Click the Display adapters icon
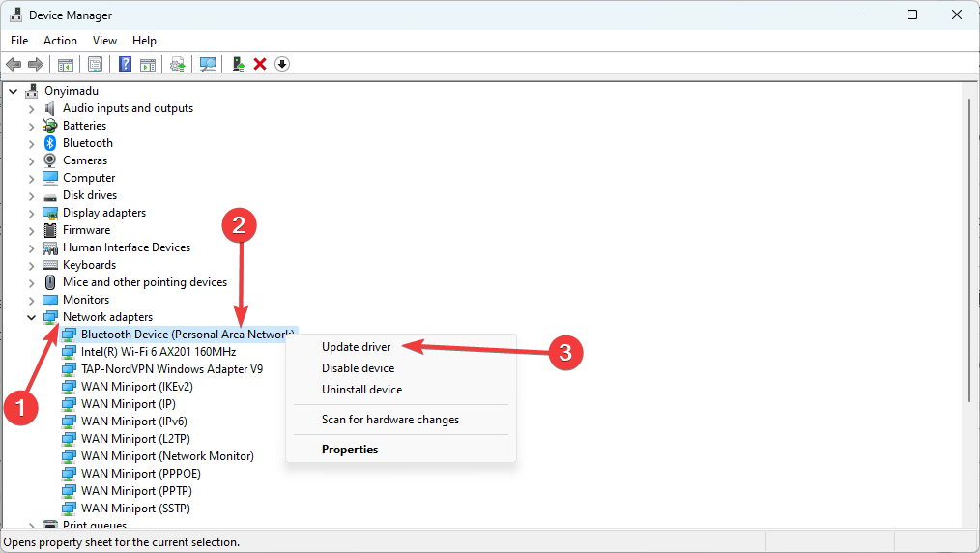980x553 pixels. (50, 213)
